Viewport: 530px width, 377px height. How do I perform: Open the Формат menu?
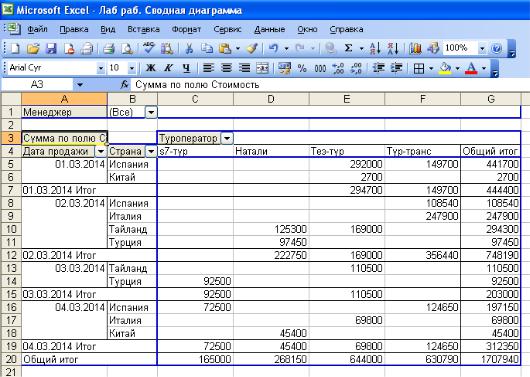[x=186, y=29]
